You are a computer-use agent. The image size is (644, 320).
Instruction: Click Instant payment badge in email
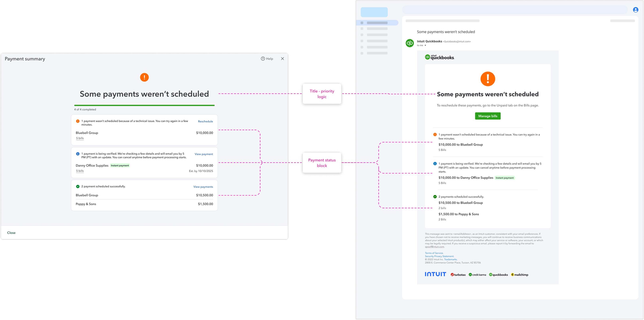(x=505, y=178)
